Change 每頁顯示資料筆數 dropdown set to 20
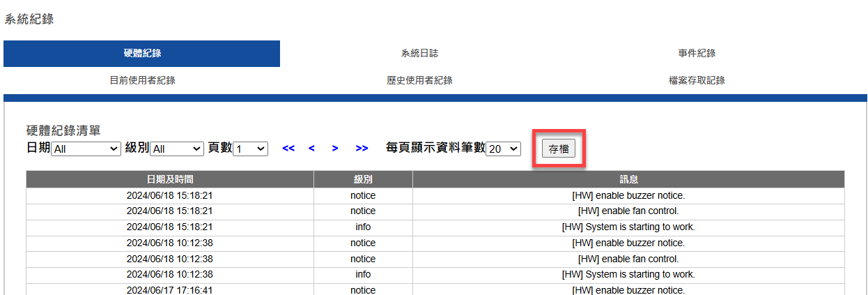 click(503, 149)
